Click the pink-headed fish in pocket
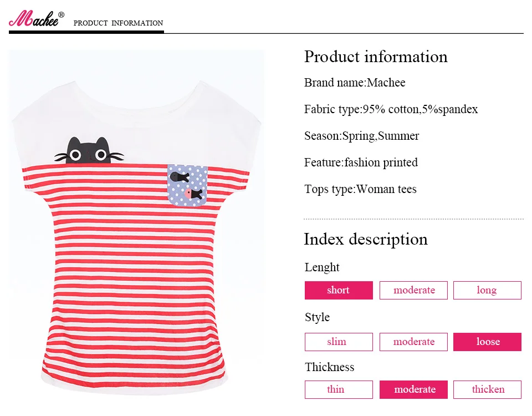The height and width of the screenshot is (416, 532). coord(193,194)
